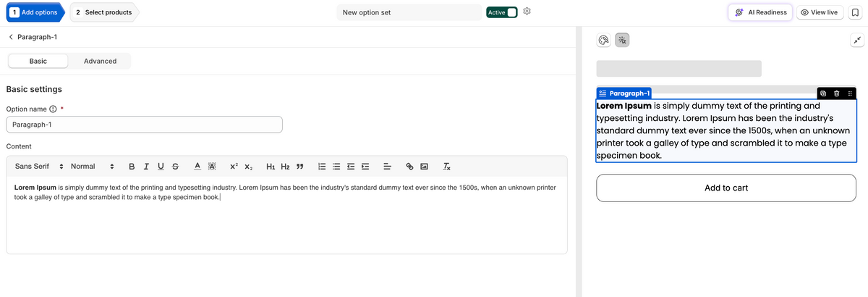The height and width of the screenshot is (297, 868).
Task: Edit the New option set title field
Action: coord(409,12)
